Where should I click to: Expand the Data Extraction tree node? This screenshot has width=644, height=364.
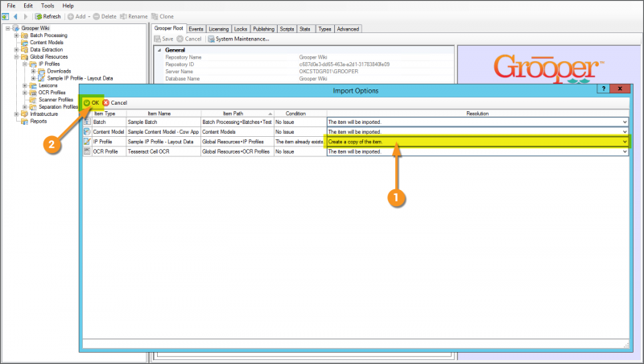point(16,49)
